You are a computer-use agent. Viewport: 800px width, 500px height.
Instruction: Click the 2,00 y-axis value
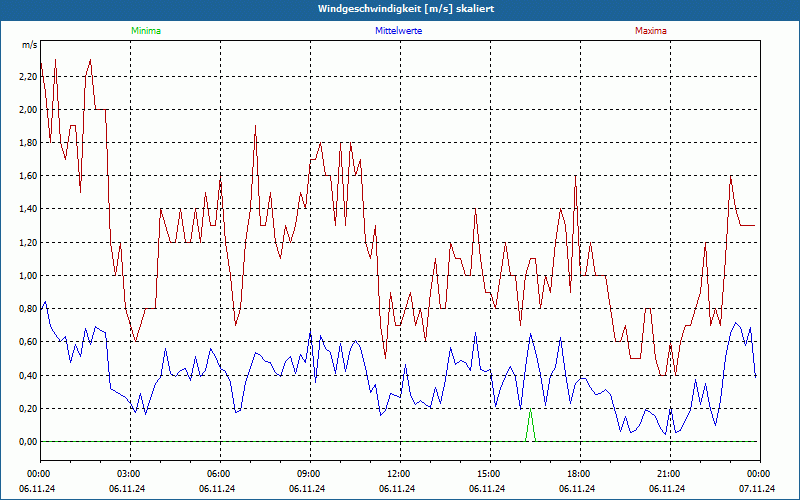pyautogui.click(x=28, y=110)
